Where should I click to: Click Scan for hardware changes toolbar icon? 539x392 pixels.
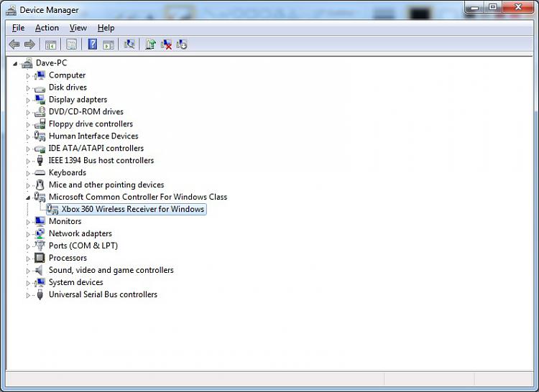[129, 44]
